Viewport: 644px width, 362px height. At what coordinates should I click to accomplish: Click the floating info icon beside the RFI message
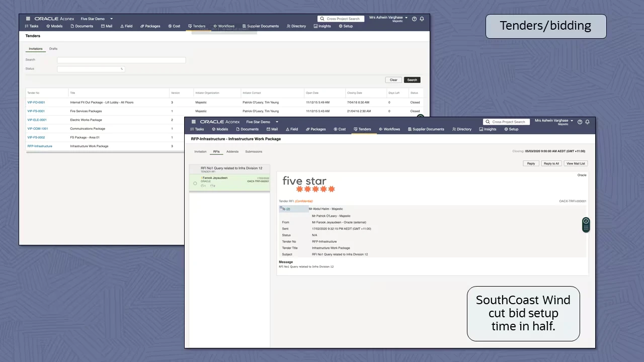pos(586,221)
